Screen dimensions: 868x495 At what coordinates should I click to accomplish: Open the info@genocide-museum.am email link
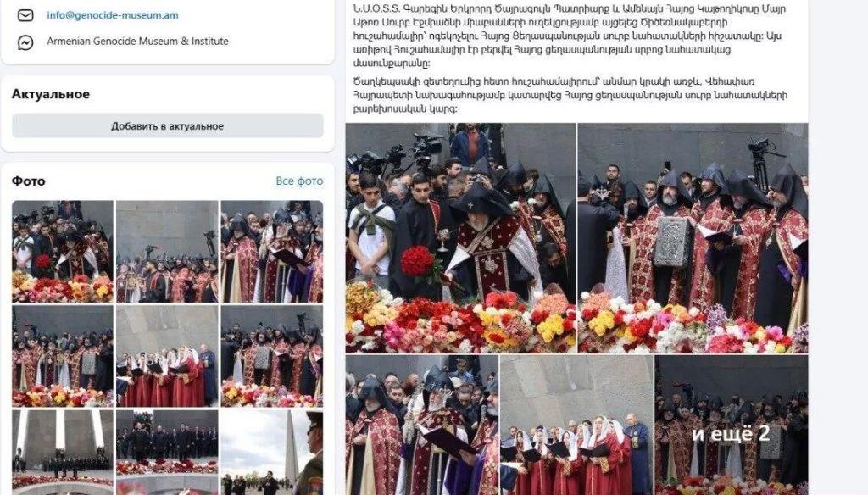113,15
